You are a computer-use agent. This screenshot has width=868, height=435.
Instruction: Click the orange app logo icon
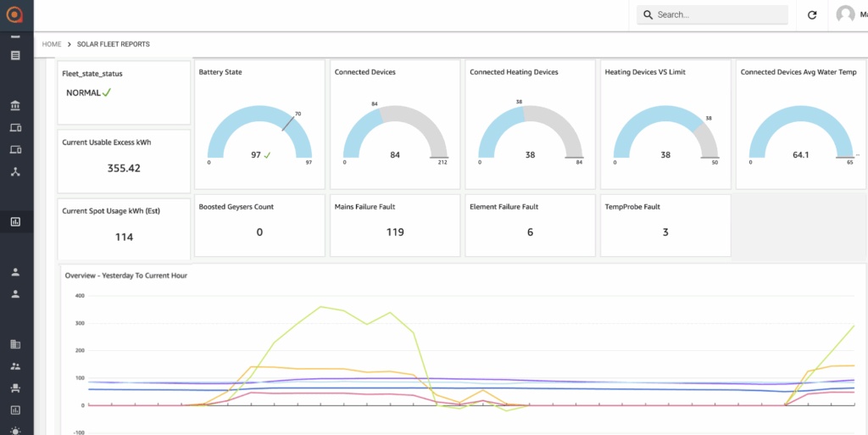[x=15, y=14]
